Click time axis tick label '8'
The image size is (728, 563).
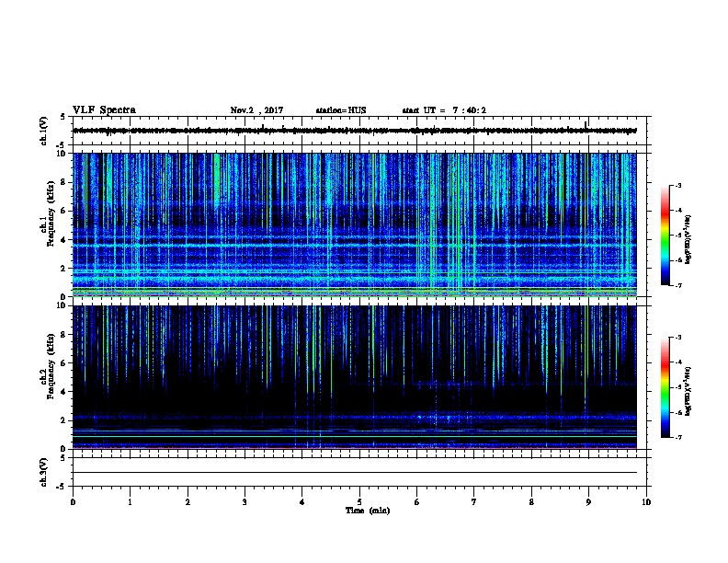pyautogui.click(x=531, y=502)
